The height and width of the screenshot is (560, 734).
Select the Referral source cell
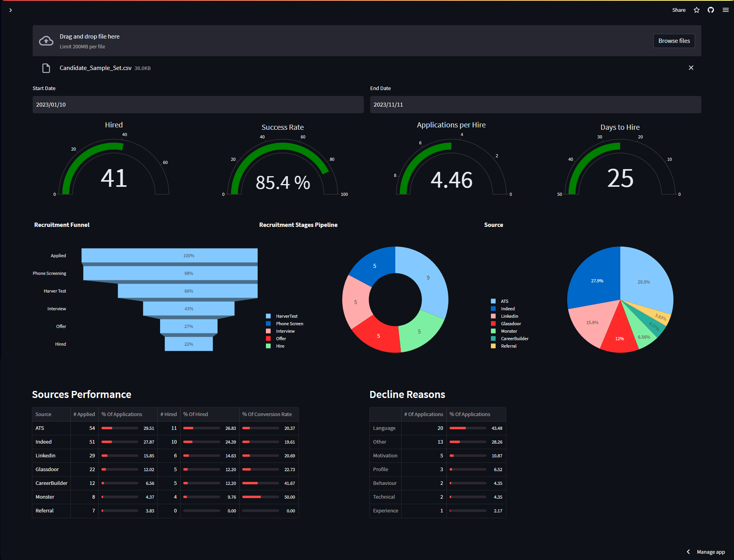tap(51, 511)
